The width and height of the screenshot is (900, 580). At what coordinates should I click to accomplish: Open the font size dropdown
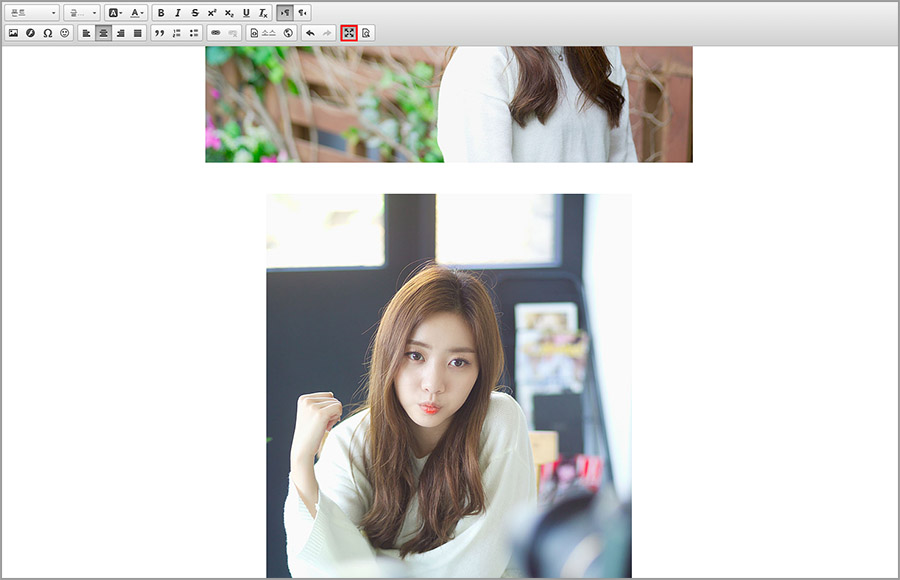click(81, 13)
